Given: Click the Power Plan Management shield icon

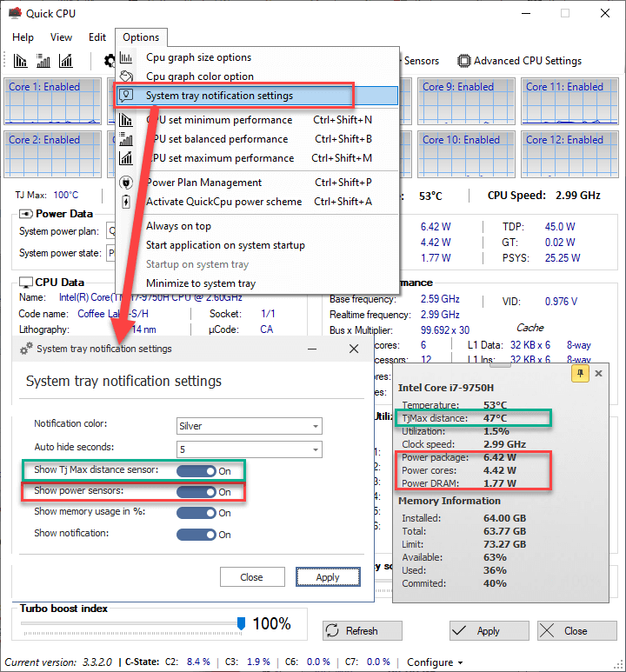Looking at the screenshot, I should (x=126, y=183).
